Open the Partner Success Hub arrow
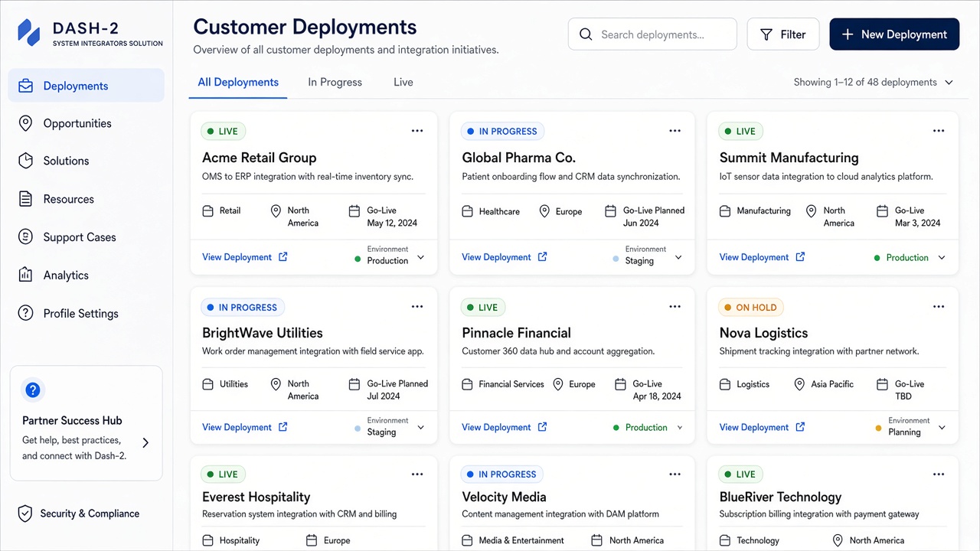 pyautogui.click(x=145, y=442)
